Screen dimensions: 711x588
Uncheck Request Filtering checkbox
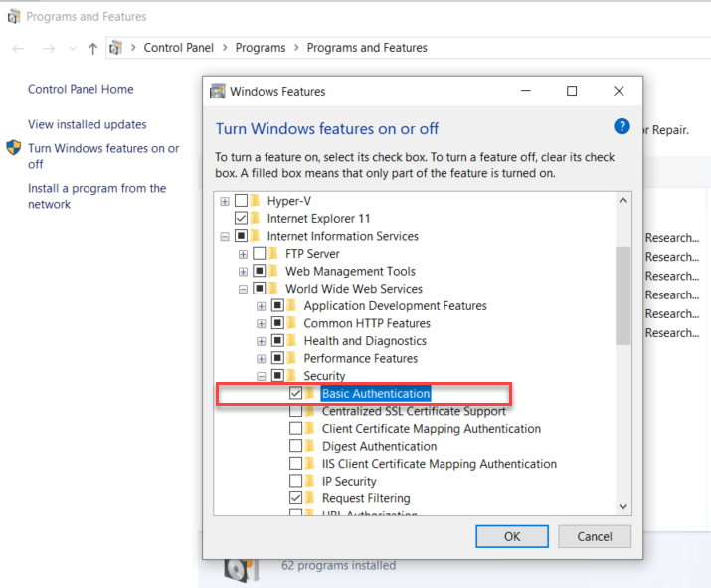[295, 497]
